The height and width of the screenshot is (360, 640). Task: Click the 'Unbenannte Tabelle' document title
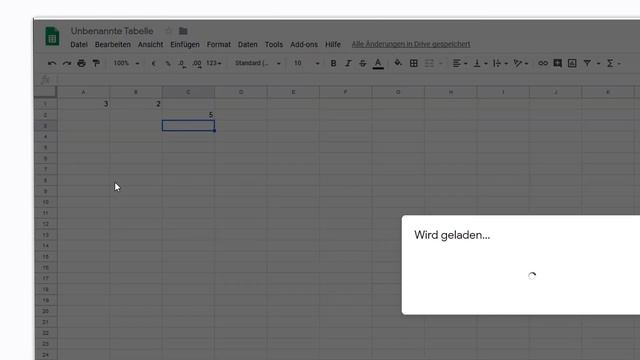tap(112, 31)
